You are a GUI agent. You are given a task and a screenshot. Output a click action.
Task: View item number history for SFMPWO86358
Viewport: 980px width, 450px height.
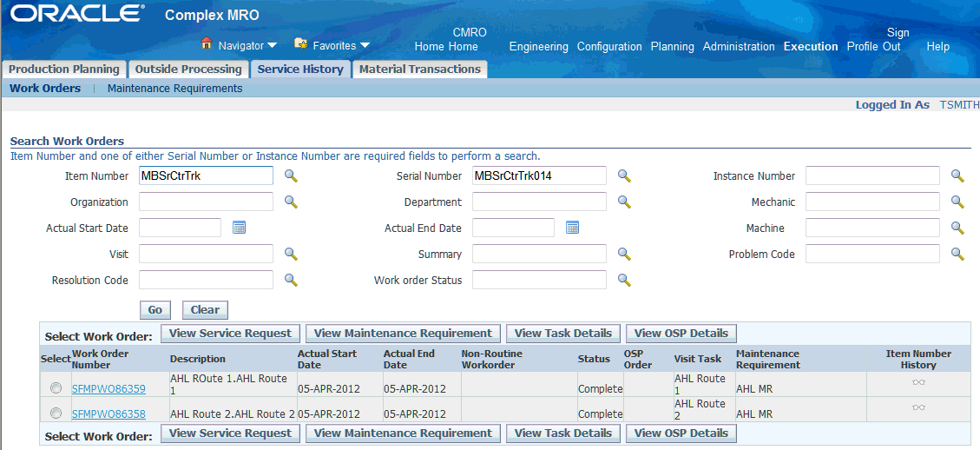click(918, 407)
